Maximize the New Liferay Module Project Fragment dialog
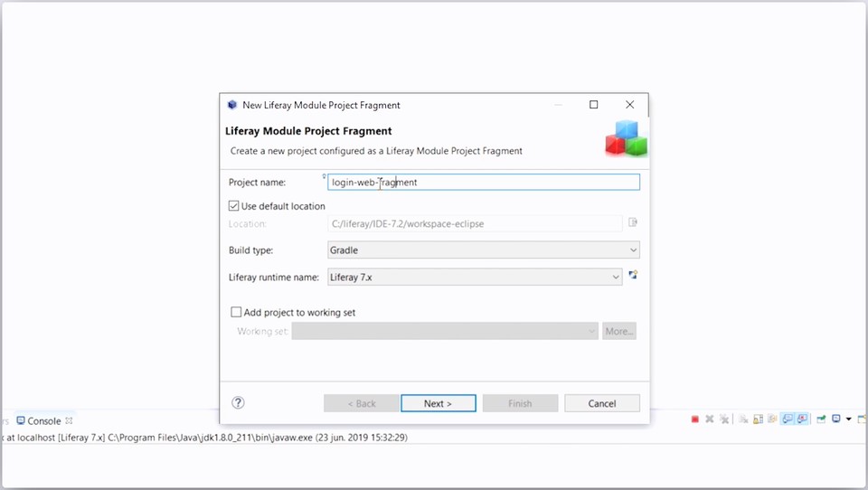 pos(593,105)
